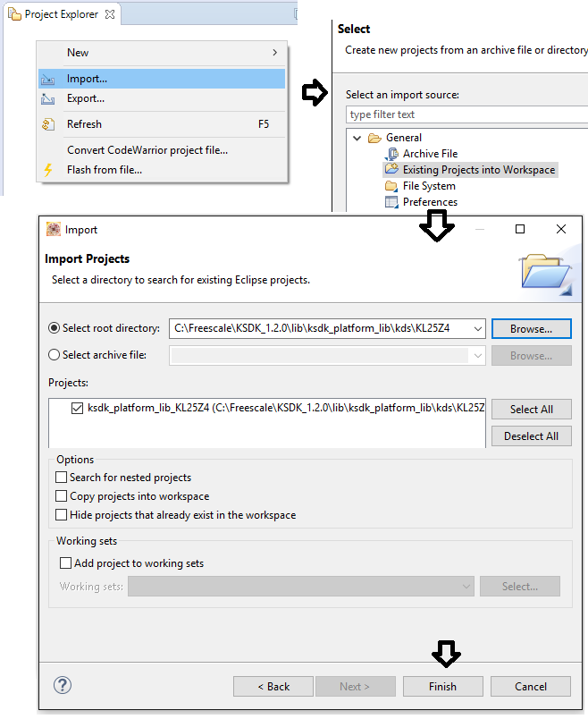This screenshot has width=588, height=719.
Task: Click Browse... for archive file
Action: point(531,356)
